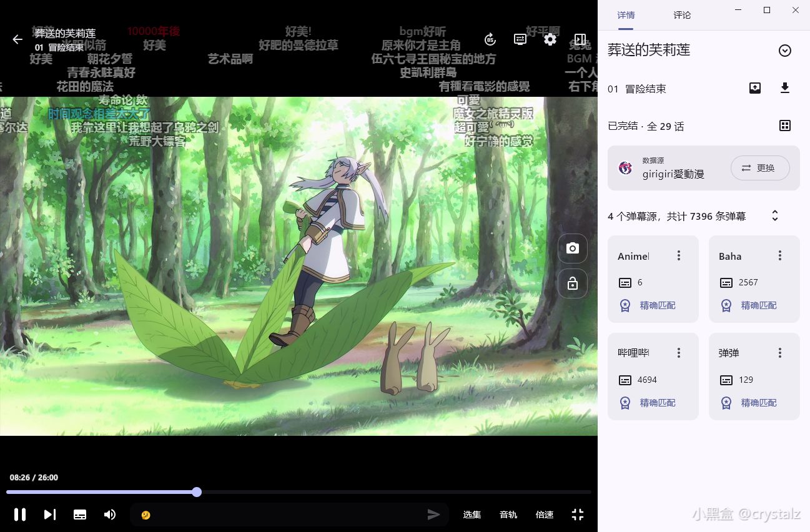810x532 pixels.
Task: Open the 选集 episode selector
Action: click(472, 515)
